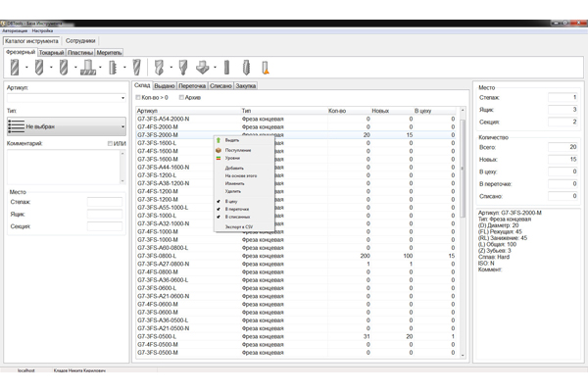Select the plain straight reamer rod icon
Viewport: 588px width, 392px height.
pos(226,68)
